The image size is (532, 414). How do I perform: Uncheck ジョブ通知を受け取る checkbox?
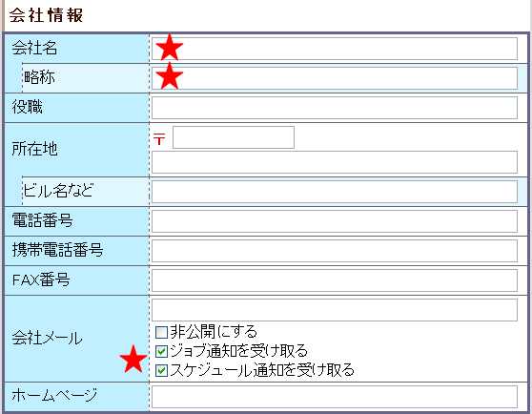pos(161,351)
